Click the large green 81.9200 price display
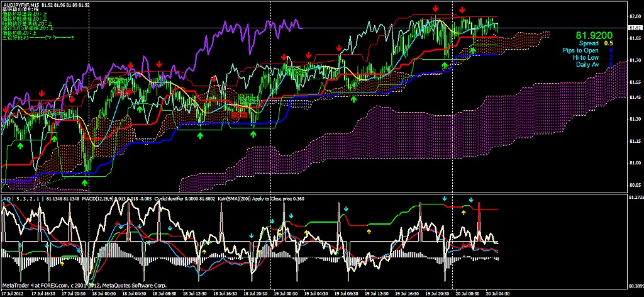644x297 pixels. click(x=594, y=35)
